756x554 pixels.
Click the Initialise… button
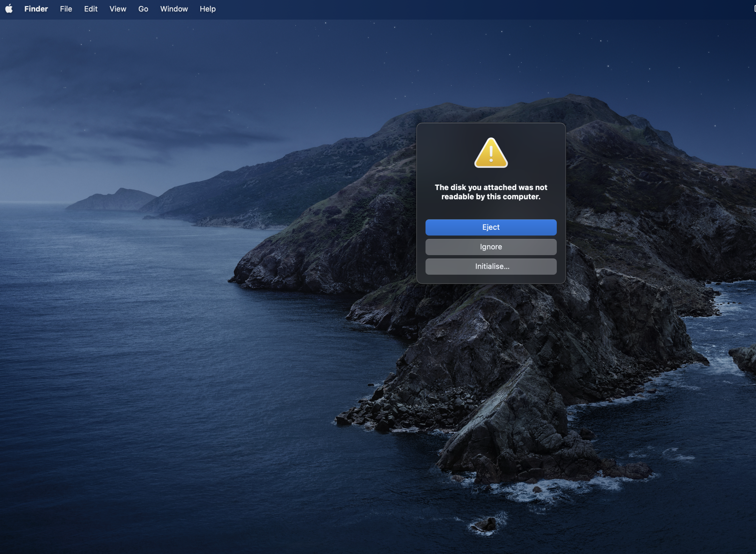(x=491, y=266)
